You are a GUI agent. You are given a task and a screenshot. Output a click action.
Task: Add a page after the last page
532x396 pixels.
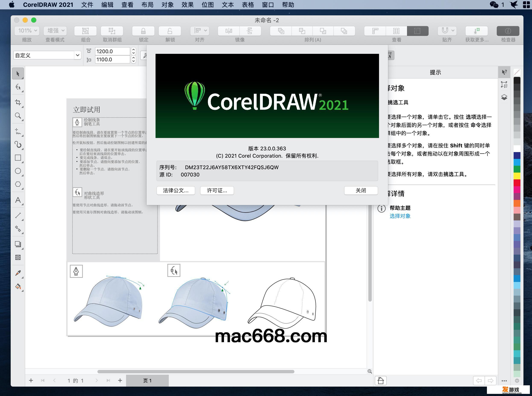120,380
